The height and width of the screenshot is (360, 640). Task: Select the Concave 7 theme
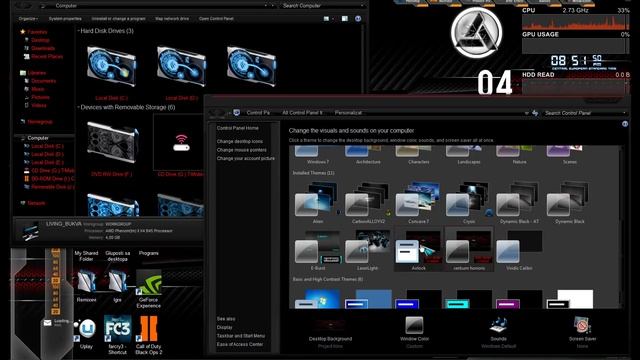[418, 202]
